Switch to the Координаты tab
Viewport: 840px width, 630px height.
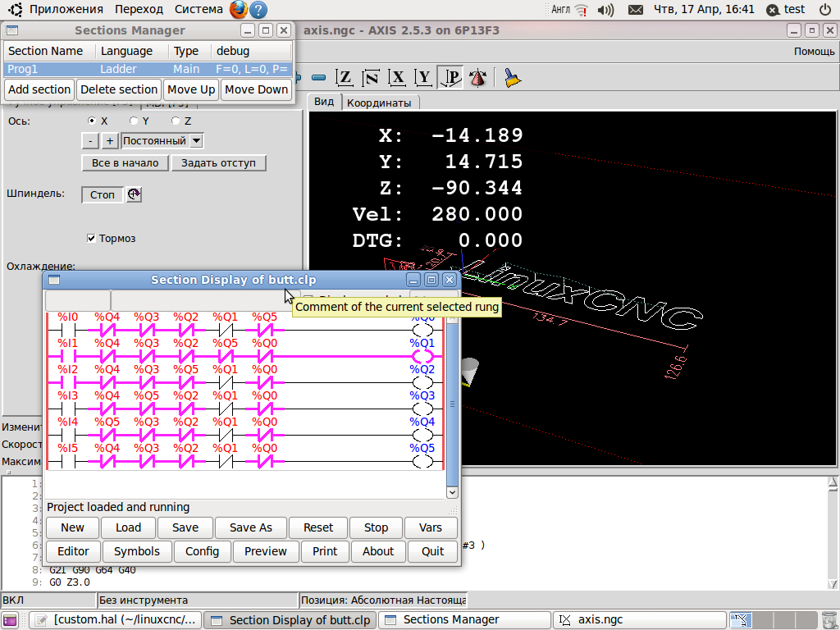[379, 103]
